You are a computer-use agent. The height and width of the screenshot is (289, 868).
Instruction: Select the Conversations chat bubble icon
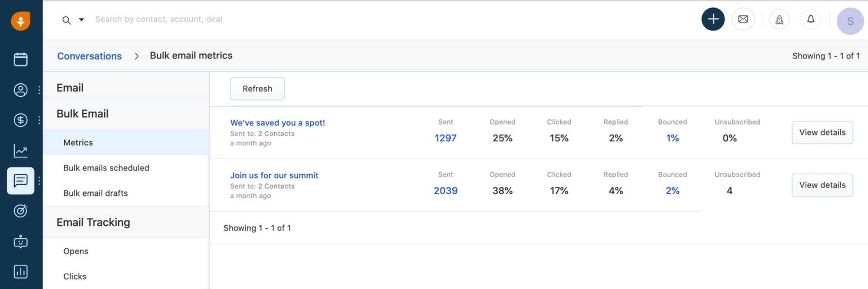pos(20,181)
